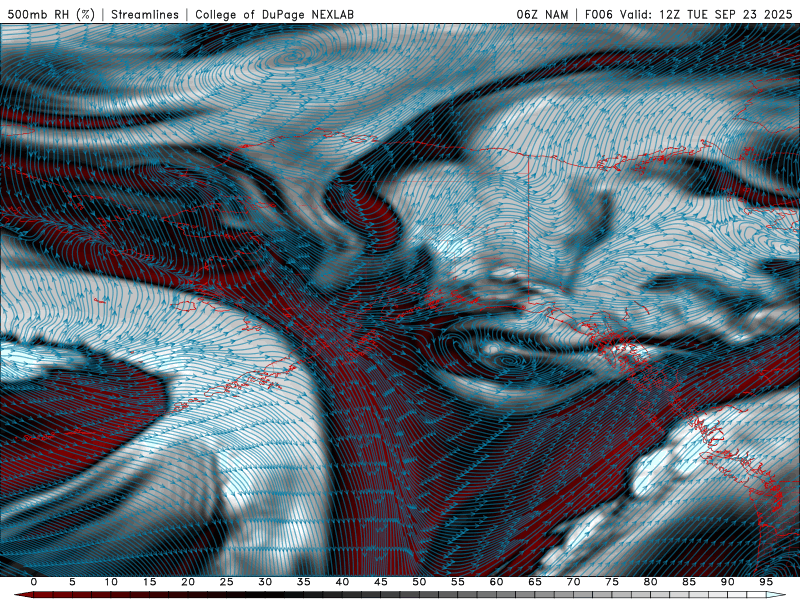Click the '20' colorbar tick label
The image size is (800, 600).
click(188, 582)
